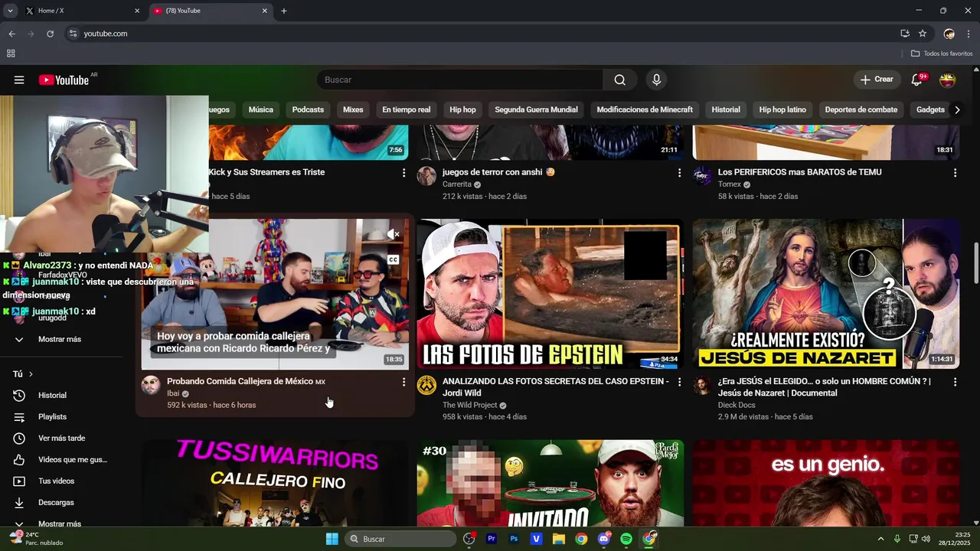Select the Deportes de combate chip
The height and width of the screenshot is (551, 980).
[x=861, y=109]
